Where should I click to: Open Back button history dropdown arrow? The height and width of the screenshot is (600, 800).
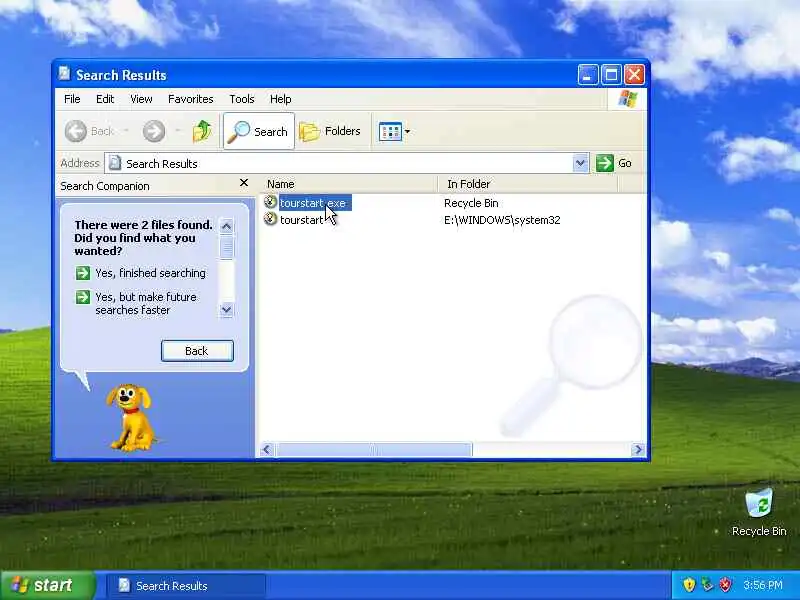[126, 132]
